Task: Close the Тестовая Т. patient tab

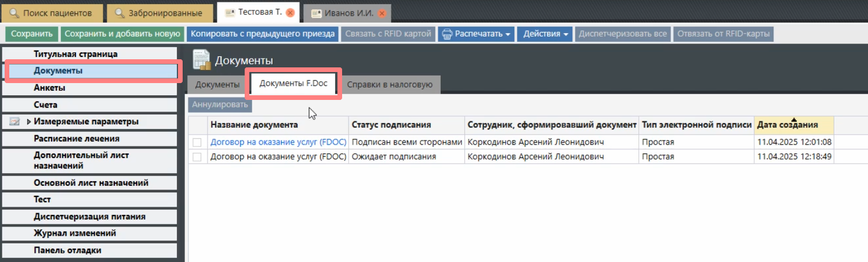Action: click(290, 12)
